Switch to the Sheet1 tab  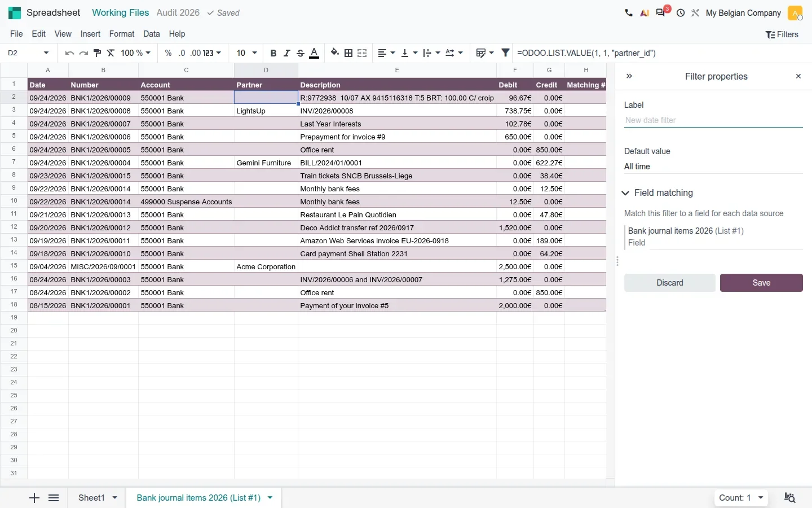click(91, 498)
